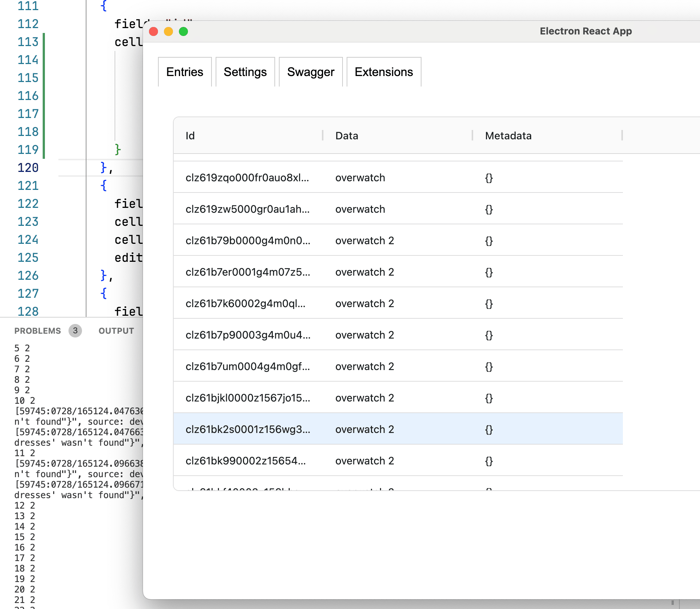Select the Metadata column header
This screenshot has width=700, height=609.
click(508, 136)
